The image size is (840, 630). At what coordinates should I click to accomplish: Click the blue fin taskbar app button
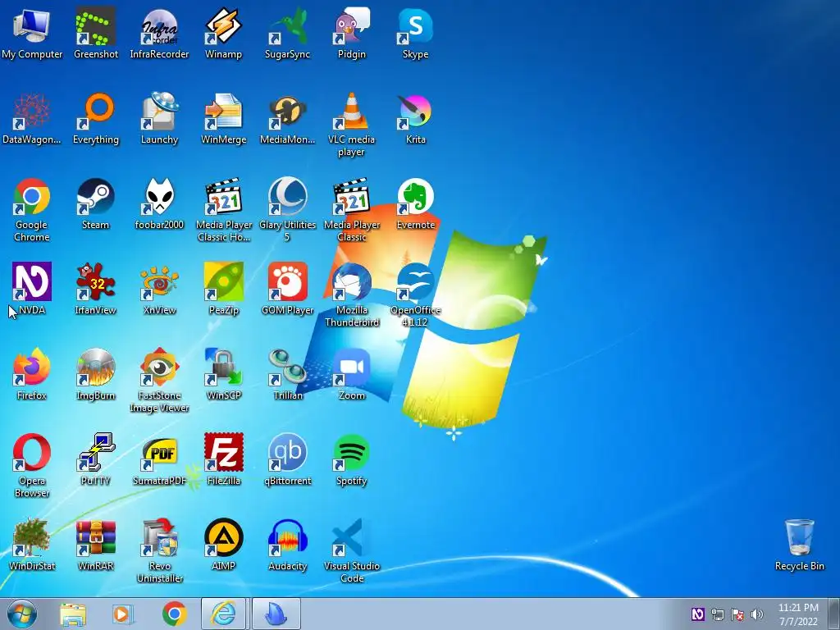pos(276,614)
